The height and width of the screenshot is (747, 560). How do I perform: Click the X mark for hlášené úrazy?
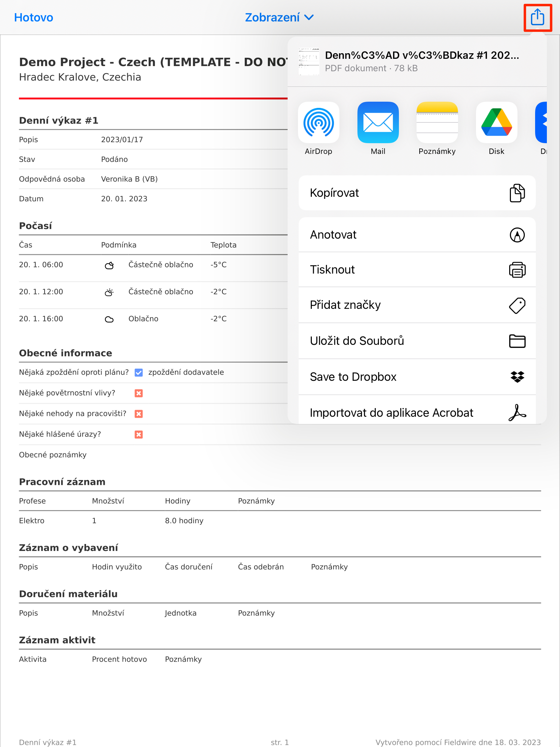point(139,434)
